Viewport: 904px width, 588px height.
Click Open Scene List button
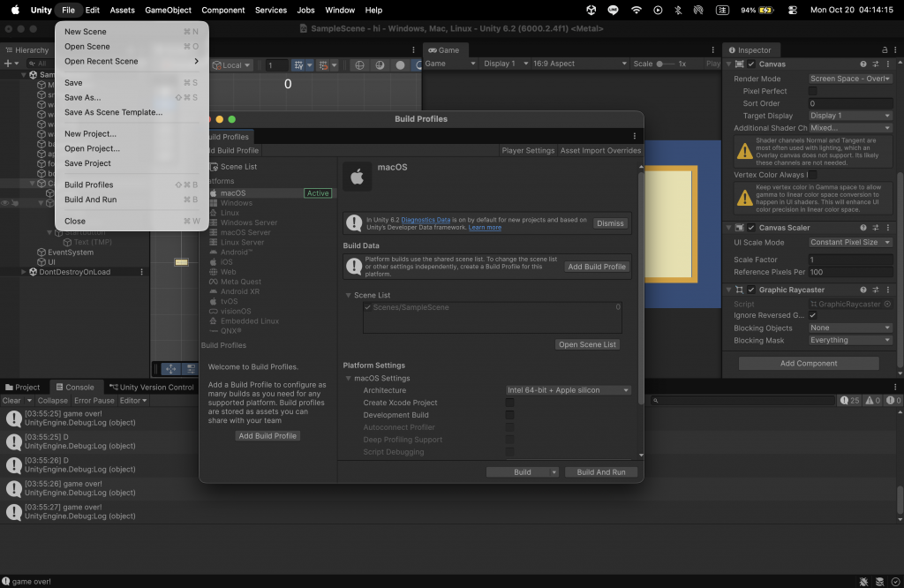[587, 344]
